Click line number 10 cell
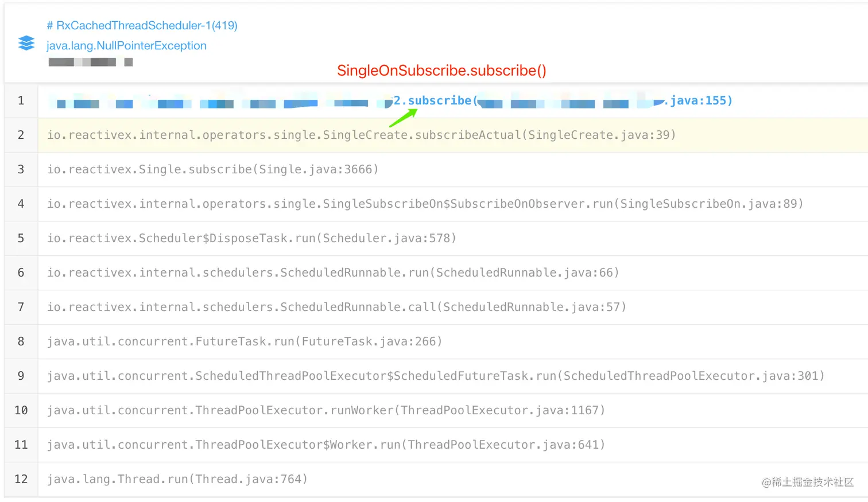Screen dimensions: 868x502 tap(21, 411)
